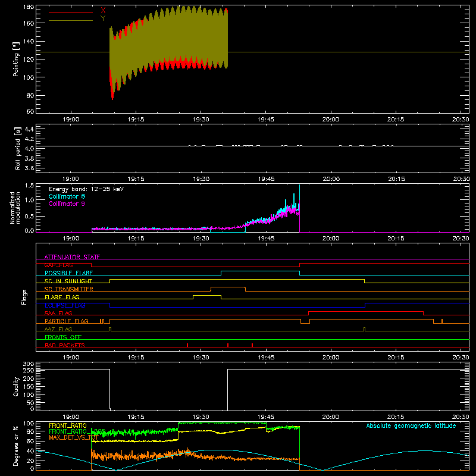Viewport: 476px width, 476px height.
Task: Click the 19:30 tick label under Roll period plot
Action: point(201,179)
